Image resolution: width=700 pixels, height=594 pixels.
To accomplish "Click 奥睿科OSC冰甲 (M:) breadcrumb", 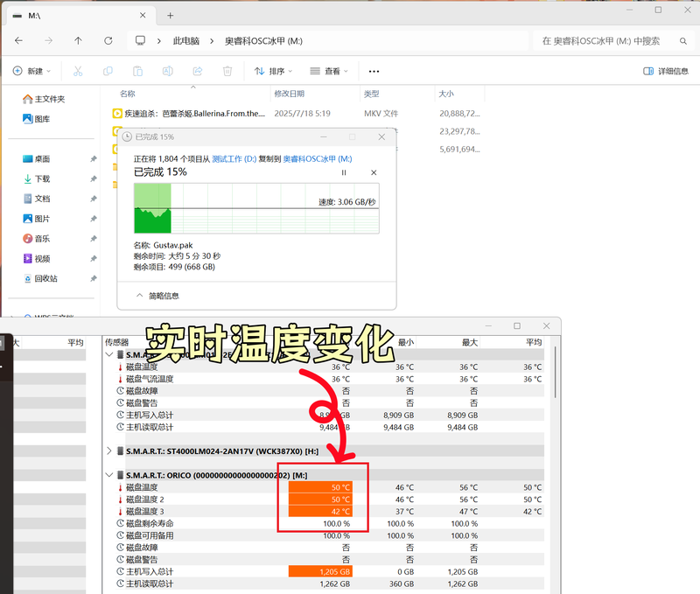I will point(263,41).
